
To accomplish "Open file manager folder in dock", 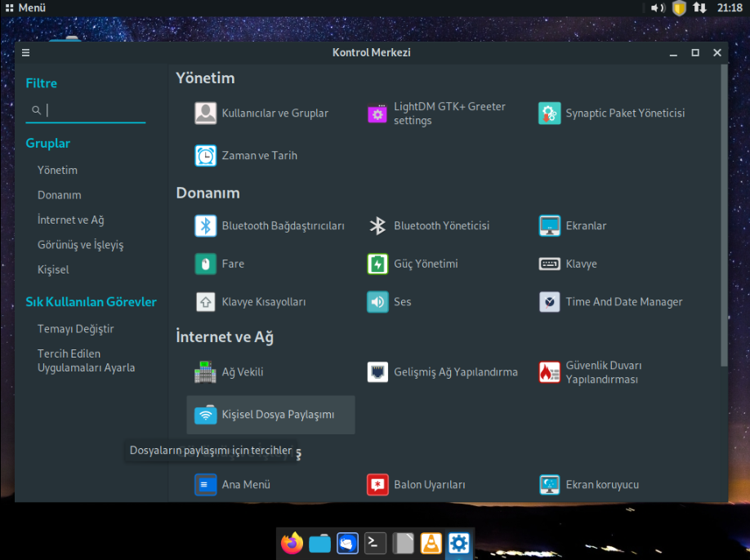I will (x=319, y=544).
